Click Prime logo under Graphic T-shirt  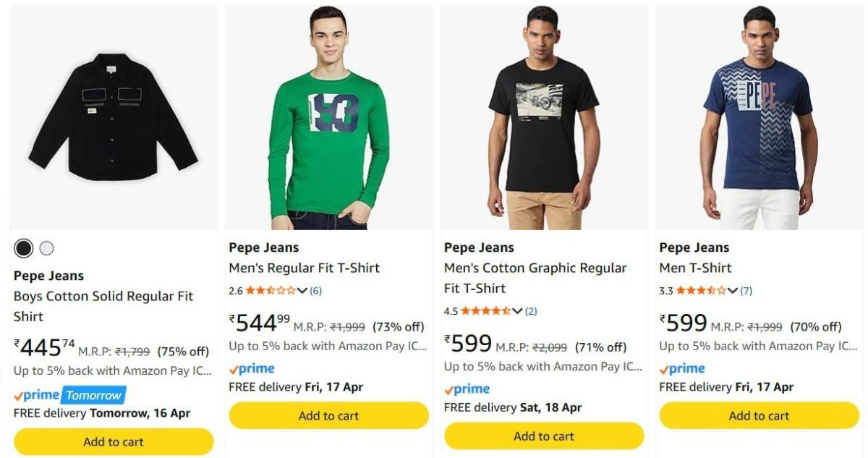tap(467, 389)
